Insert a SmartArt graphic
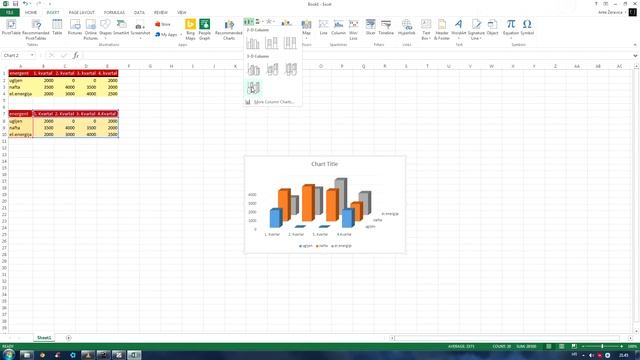 coord(121,27)
